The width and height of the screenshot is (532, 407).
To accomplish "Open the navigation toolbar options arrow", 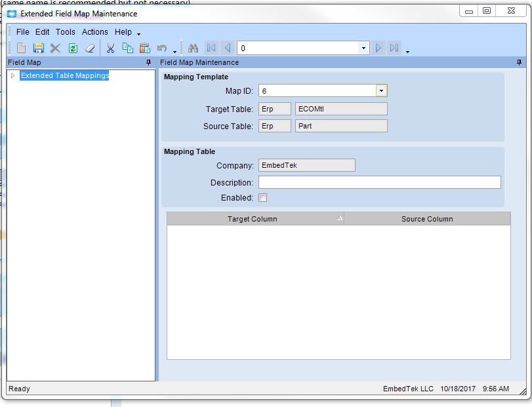I will point(407,52).
